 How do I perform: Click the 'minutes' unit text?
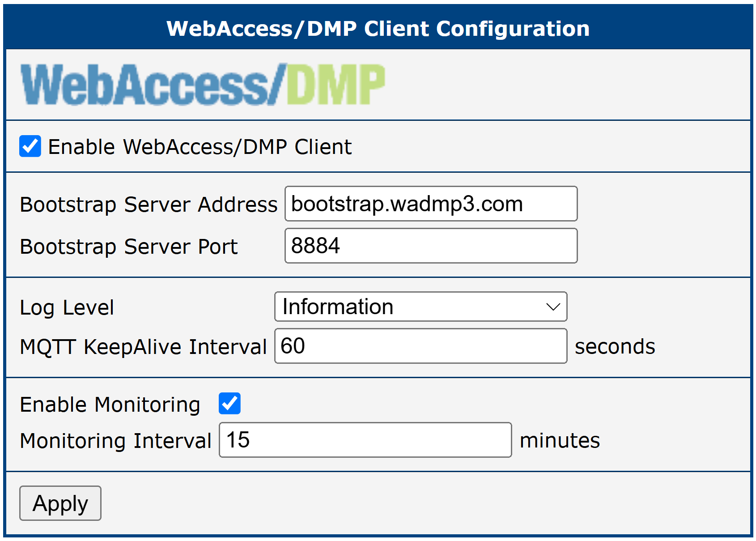pos(560,440)
